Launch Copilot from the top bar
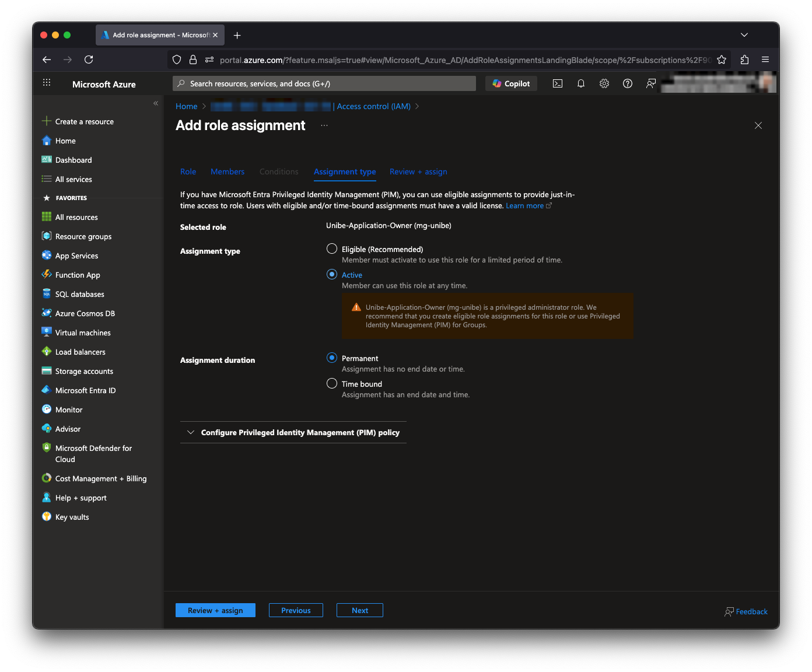Image resolution: width=812 pixels, height=672 pixels. click(512, 83)
